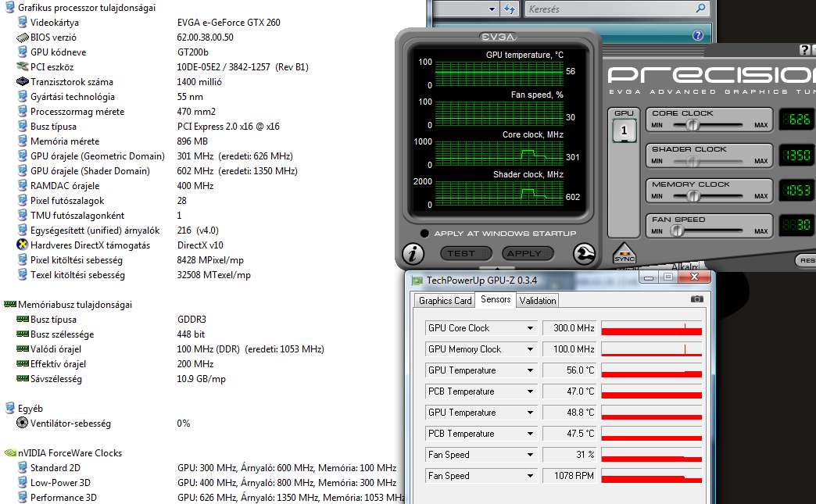Viewport: 816px width, 504px height.
Task: Click the Core Clock slider handle
Action: 693,125
